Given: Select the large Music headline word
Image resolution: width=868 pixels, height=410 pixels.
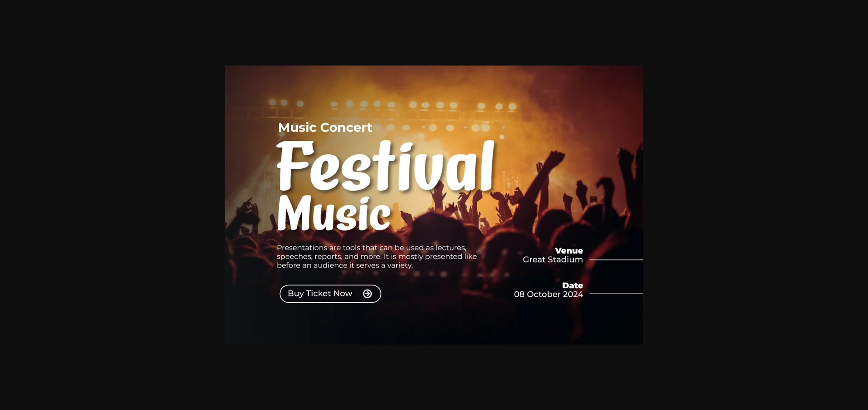Looking at the screenshot, I should [x=334, y=213].
